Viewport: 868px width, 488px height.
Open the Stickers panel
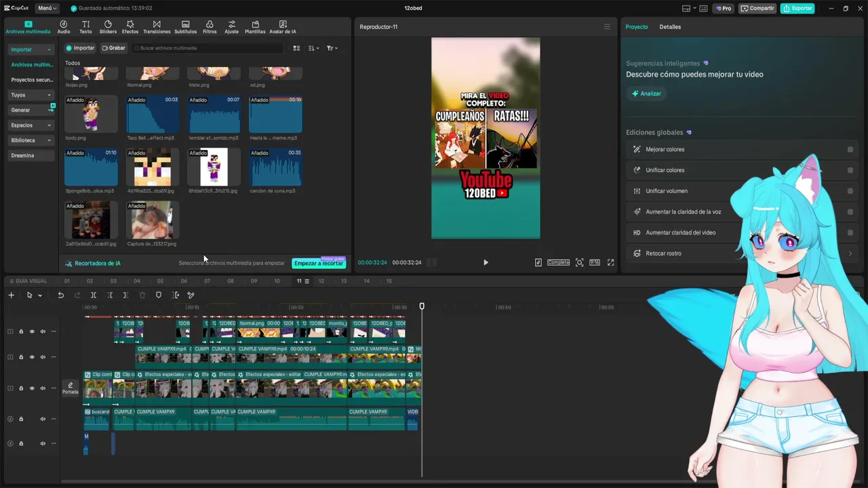pos(108,27)
